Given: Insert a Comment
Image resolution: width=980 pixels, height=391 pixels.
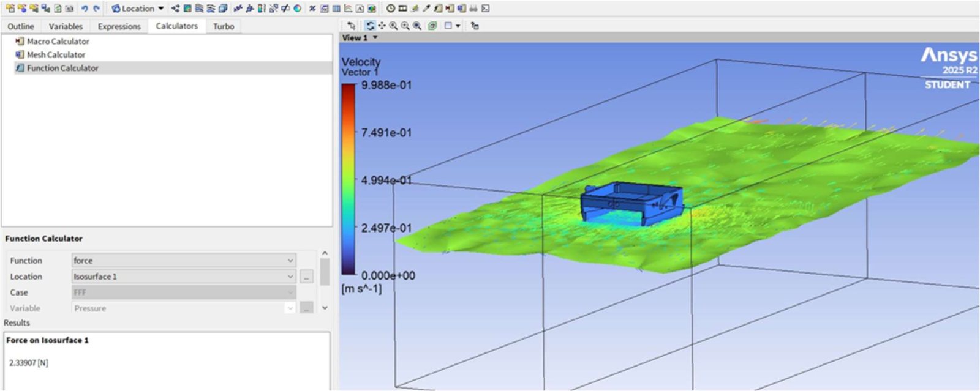Looking at the screenshot, I should pos(360,9).
